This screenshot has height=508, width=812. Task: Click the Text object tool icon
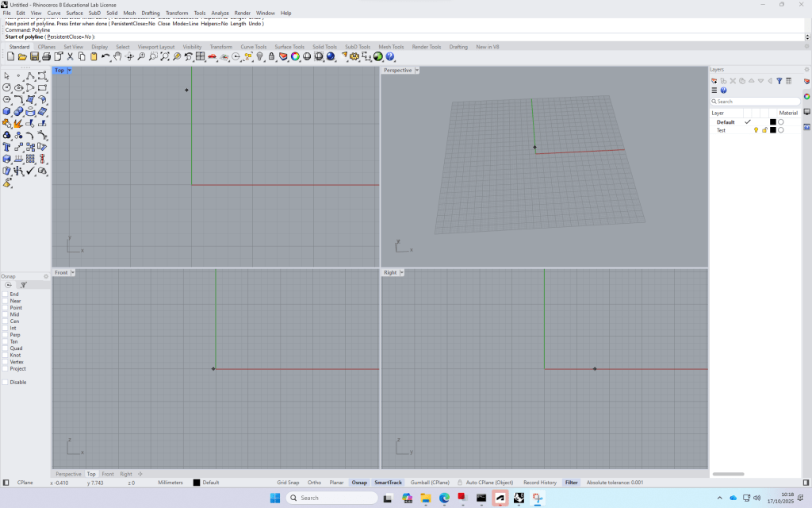(7, 147)
